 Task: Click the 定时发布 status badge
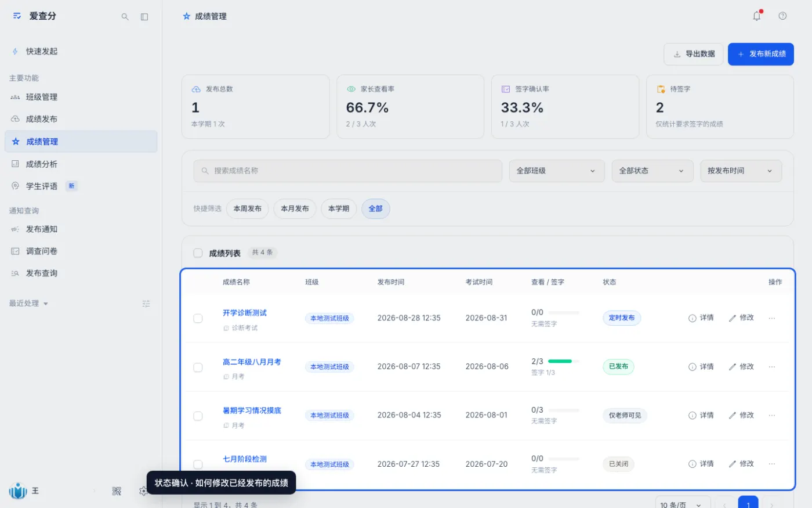(622, 318)
